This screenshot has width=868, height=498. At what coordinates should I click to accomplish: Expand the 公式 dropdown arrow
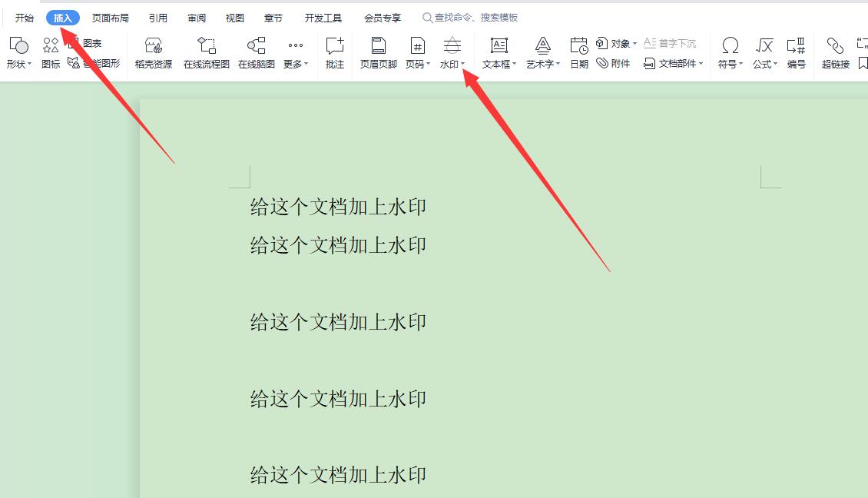click(x=775, y=65)
